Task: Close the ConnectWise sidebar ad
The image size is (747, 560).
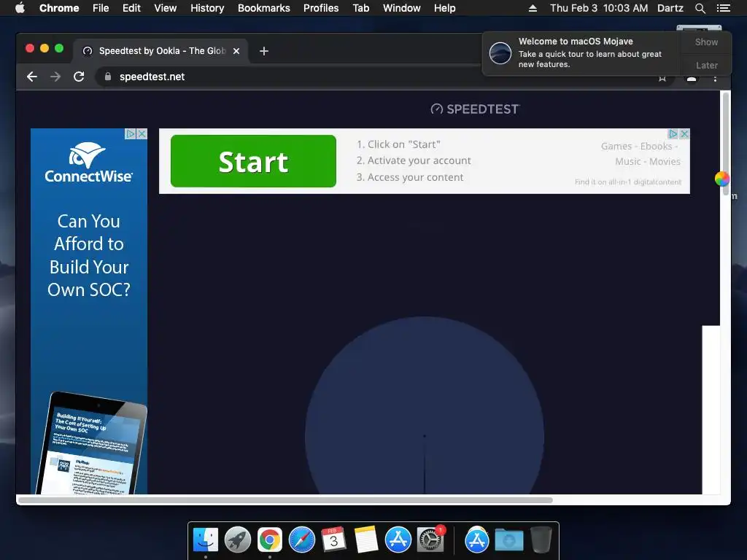Action: (142, 134)
